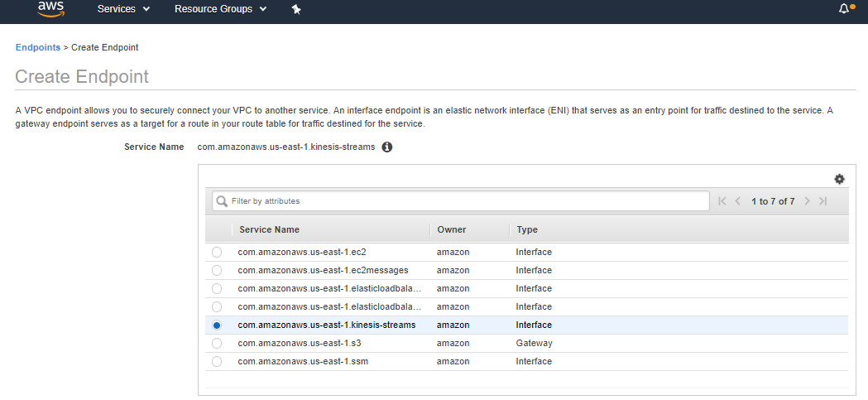This screenshot has width=868, height=400.
Task: Click the AWS logo home icon
Action: point(50,9)
